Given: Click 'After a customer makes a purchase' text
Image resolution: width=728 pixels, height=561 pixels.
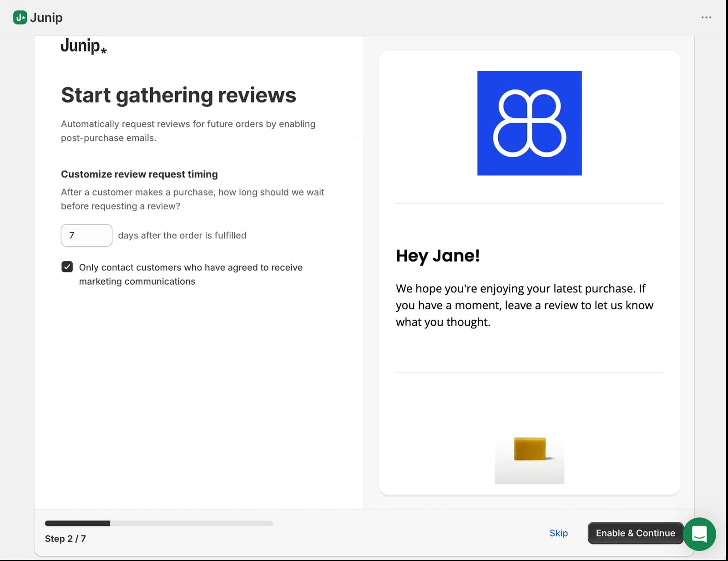Looking at the screenshot, I should (x=192, y=199).
